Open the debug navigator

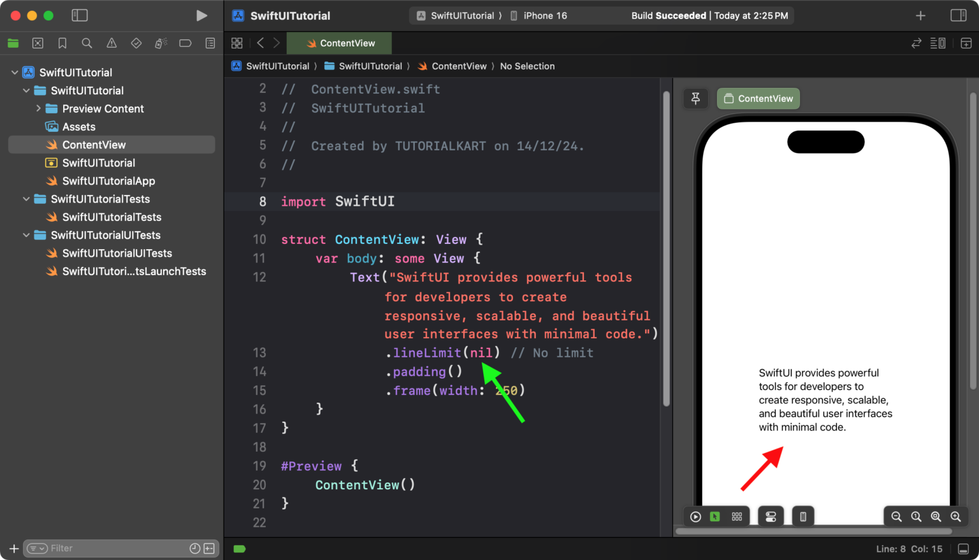(x=161, y=43)
